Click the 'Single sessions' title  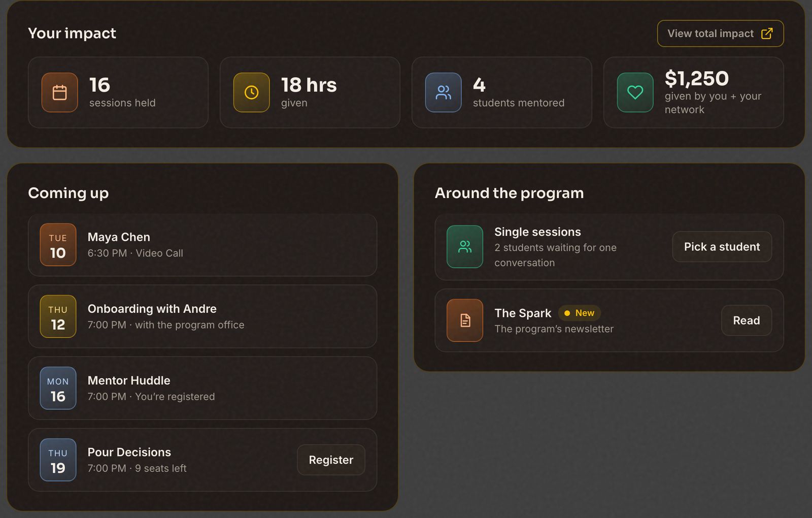(538, 232)
